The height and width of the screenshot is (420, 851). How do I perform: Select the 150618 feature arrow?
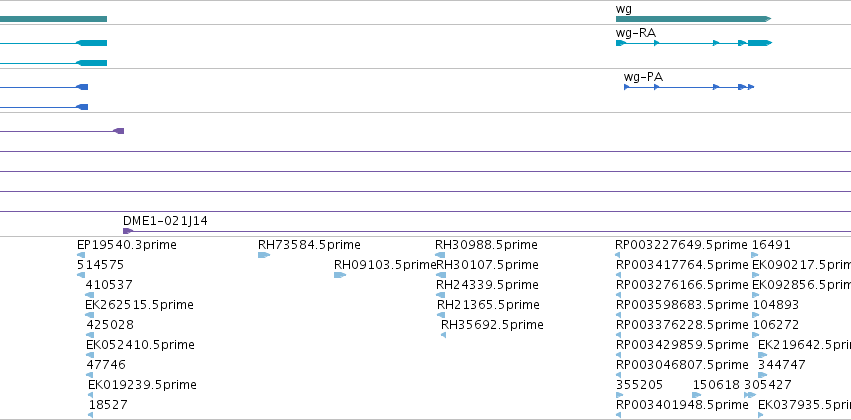(x=697, y=395)
